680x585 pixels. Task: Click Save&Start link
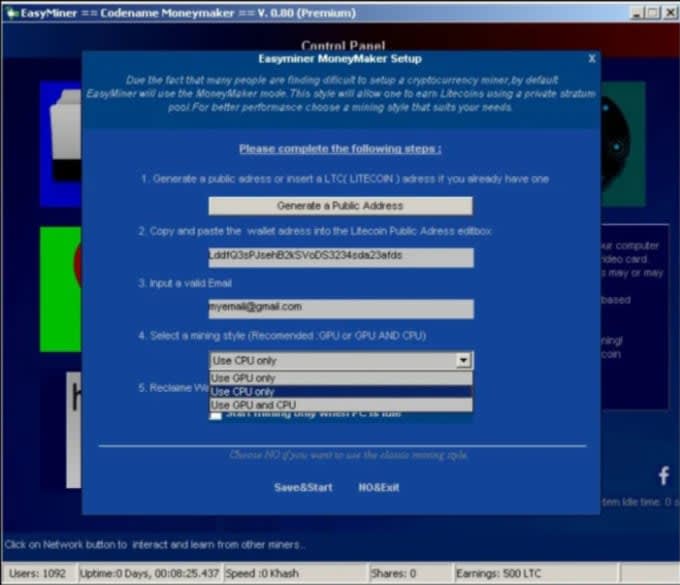(x=303, y=487)
